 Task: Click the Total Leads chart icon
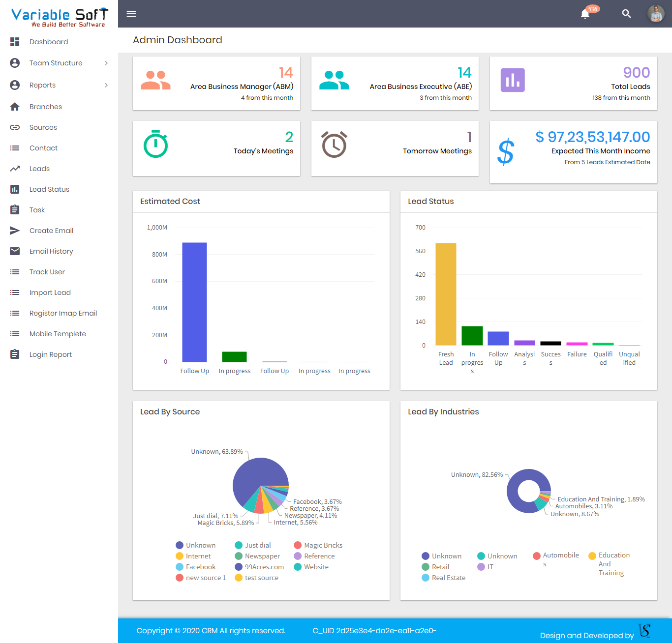(x=513, y=80)
